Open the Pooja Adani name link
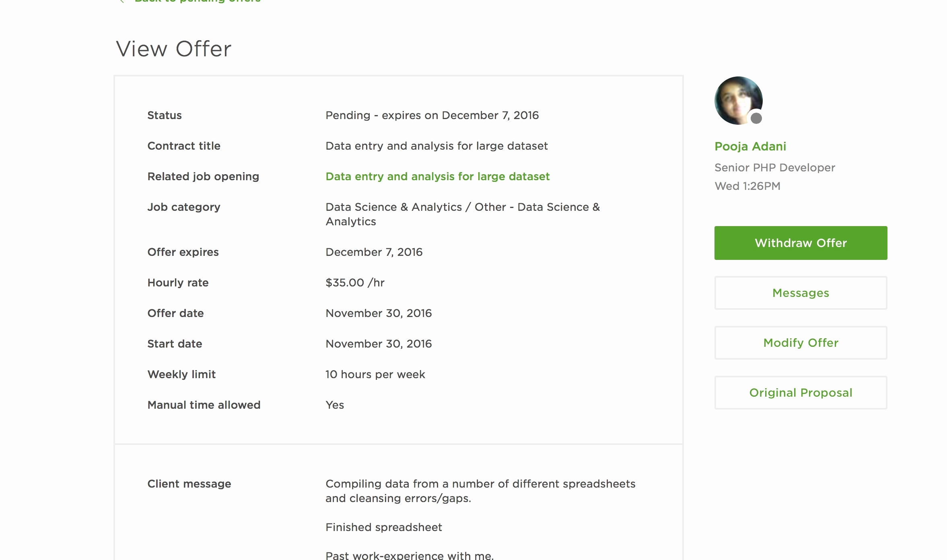Viewport: 947px width, 560px height. [750, 146]
